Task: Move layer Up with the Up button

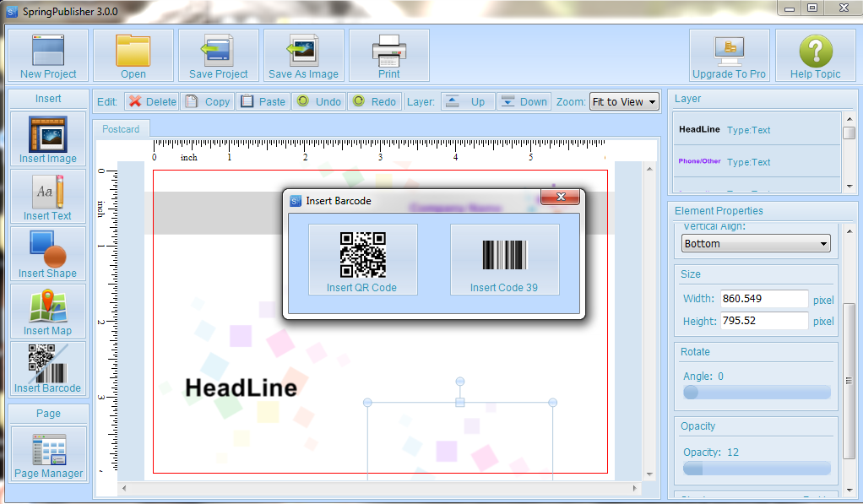Action: [x=466, y=102]
